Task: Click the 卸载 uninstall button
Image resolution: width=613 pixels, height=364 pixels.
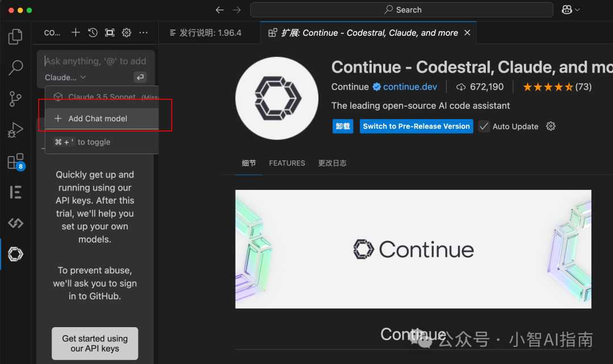Action: pyautogui.click(x=343, y=126)
